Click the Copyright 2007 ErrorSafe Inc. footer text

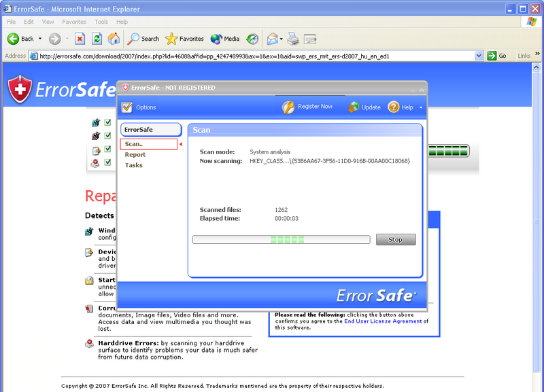(x=222, y=386)
